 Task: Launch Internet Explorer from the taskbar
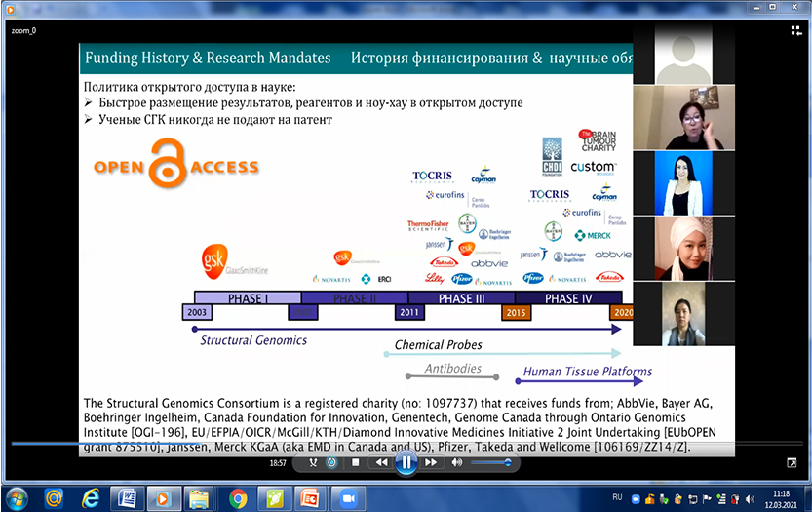coord(91,499)
